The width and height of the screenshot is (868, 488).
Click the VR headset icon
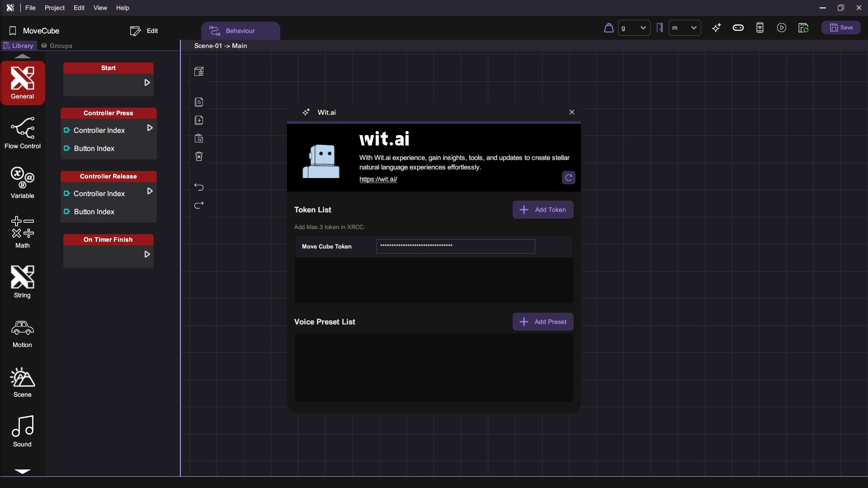pos(738,28)
